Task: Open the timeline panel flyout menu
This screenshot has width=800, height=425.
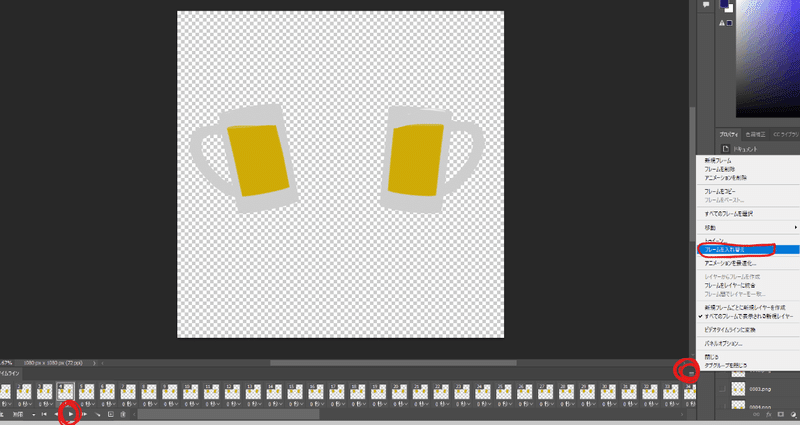Action: (691, 373)
